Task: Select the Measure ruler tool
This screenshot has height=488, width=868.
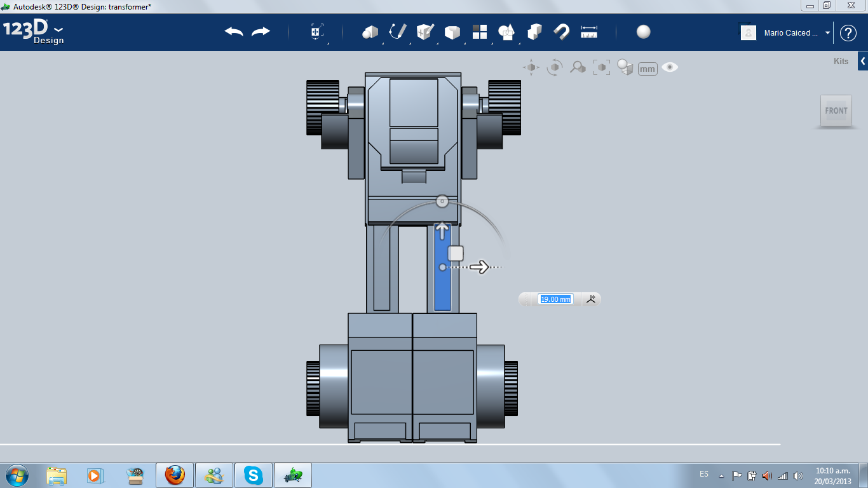Action: pyautogui.click(x=589, y=32)
